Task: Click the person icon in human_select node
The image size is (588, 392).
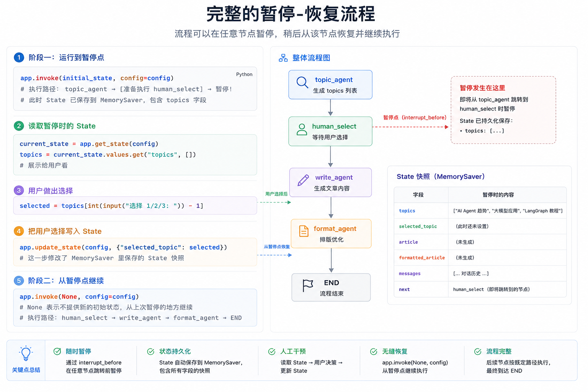Action: tap(302, 129)
